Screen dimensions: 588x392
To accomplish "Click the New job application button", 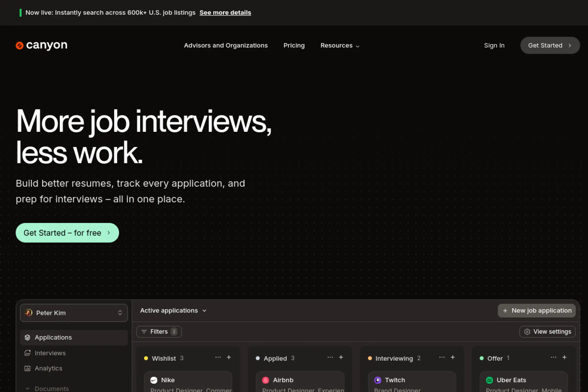I will (537, 311).
